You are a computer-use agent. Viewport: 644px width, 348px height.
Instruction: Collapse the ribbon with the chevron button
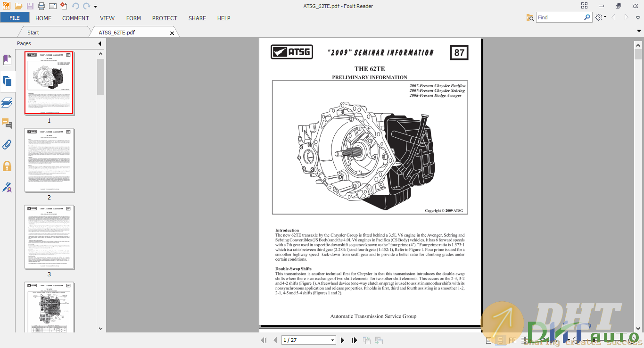tap(638, 17)
